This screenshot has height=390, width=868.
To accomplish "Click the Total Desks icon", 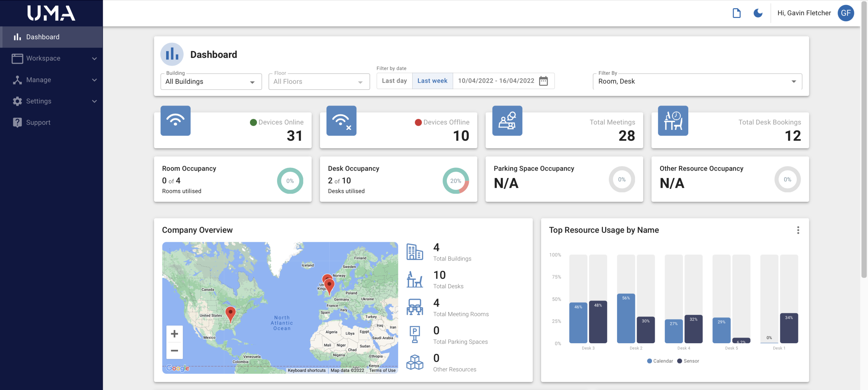I will pos(415,279).
